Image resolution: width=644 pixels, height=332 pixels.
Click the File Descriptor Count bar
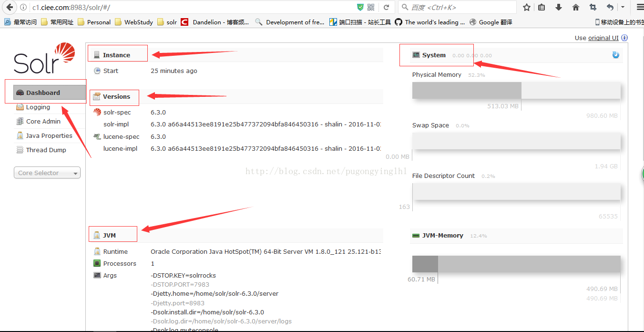516,191
